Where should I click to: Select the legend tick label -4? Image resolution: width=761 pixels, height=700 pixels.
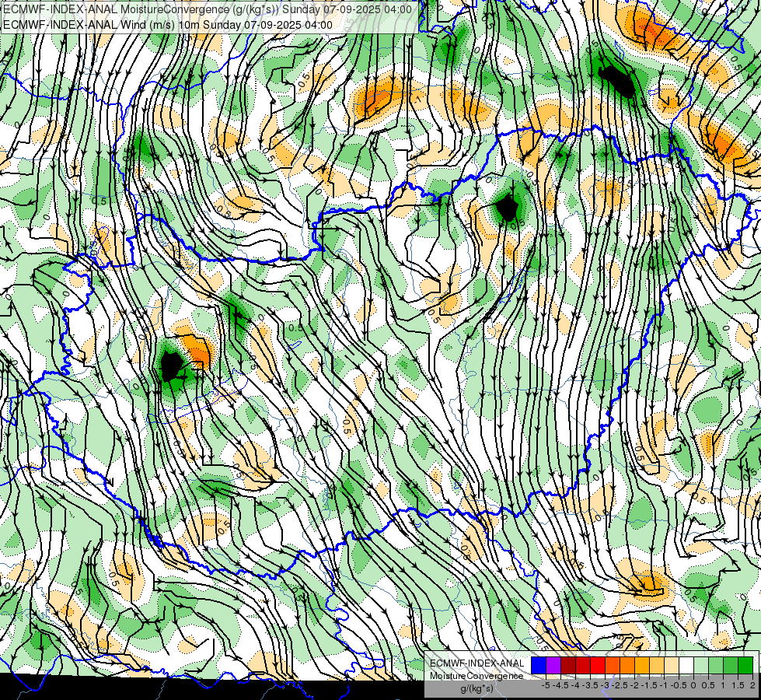pyautogui.click(x=575, y=685)
